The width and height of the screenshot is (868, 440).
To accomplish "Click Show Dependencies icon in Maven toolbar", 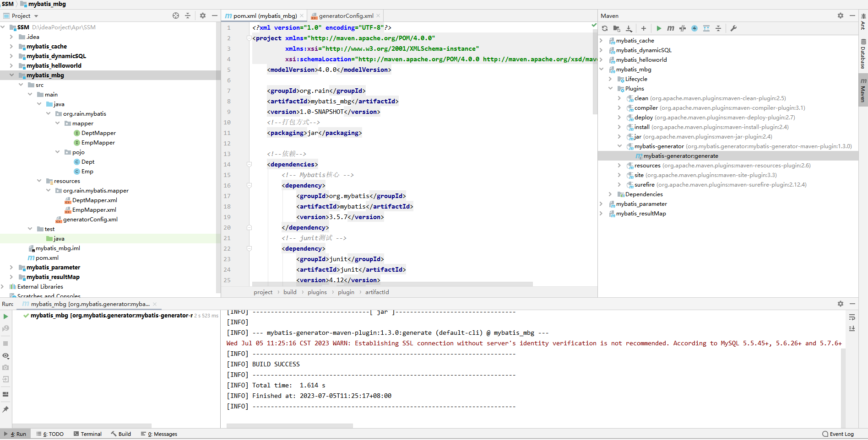I will coord(706,28).
